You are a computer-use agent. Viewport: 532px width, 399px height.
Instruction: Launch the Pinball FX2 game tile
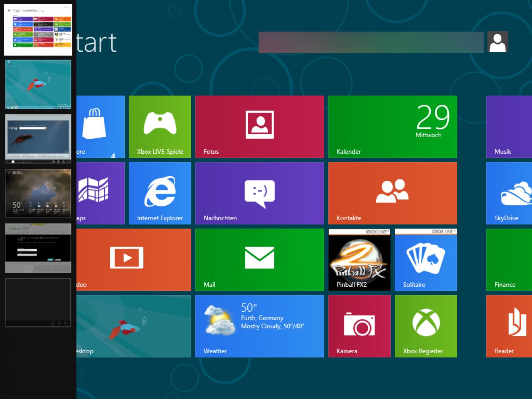tap(360, 260)
